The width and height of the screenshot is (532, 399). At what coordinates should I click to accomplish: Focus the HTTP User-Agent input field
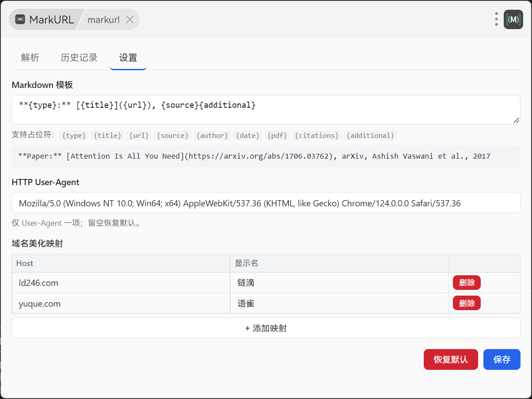point(266,203)
